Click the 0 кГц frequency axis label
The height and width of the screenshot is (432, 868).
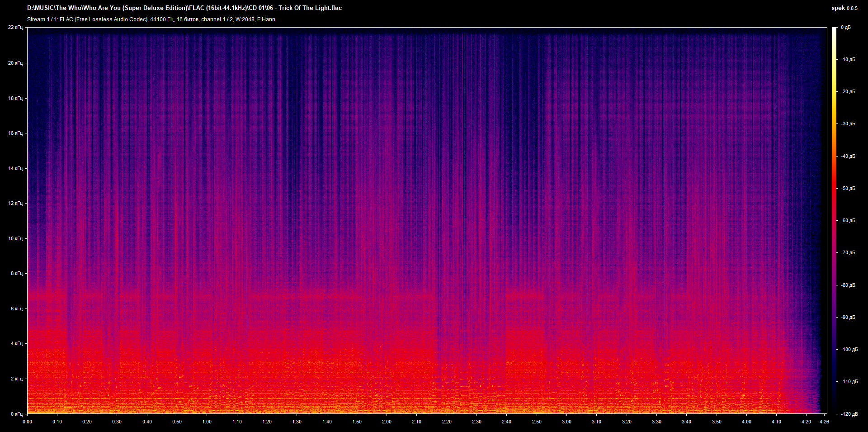click(x=17, y=413)
